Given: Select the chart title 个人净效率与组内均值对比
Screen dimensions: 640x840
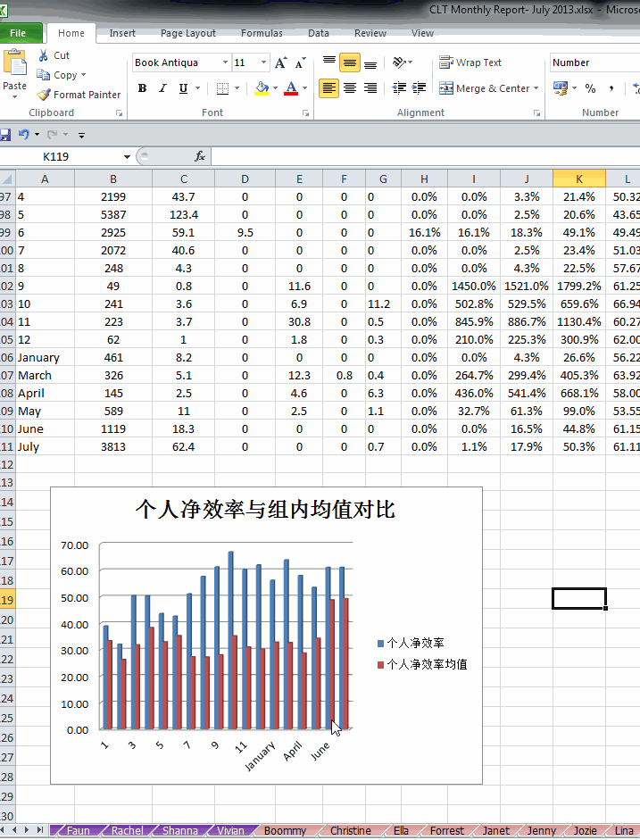Looking at the screenshot, I should coord(265,509).
